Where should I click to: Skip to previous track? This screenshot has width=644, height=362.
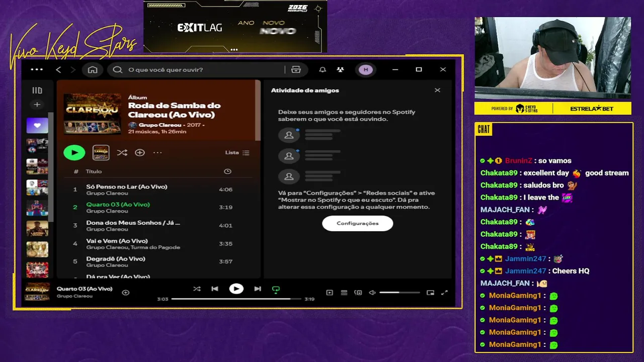[x=215, y=289]
